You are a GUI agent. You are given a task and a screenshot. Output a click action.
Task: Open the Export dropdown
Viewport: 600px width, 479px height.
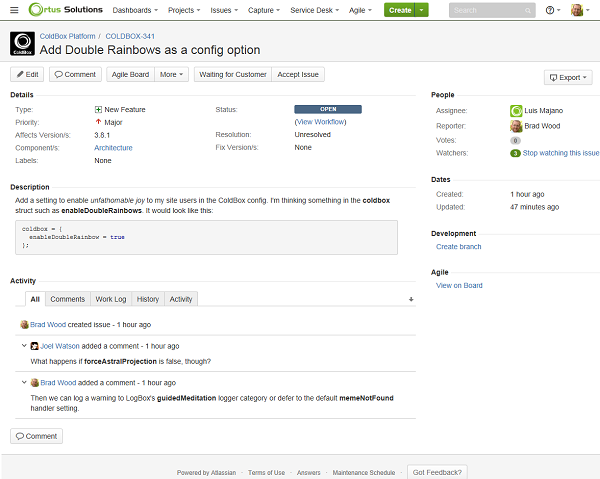pos(567,77)
